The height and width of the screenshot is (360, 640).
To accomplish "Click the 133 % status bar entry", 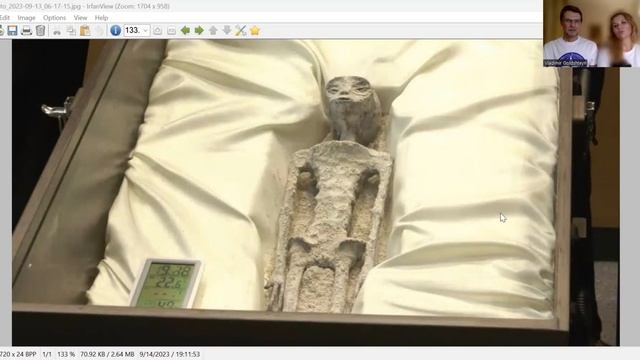I will coord(66,354).
